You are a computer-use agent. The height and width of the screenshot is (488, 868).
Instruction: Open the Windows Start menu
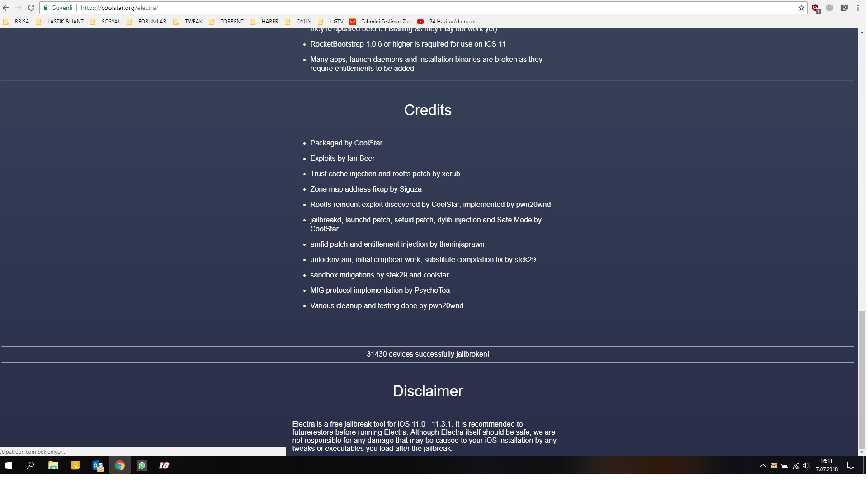(9, 465)
